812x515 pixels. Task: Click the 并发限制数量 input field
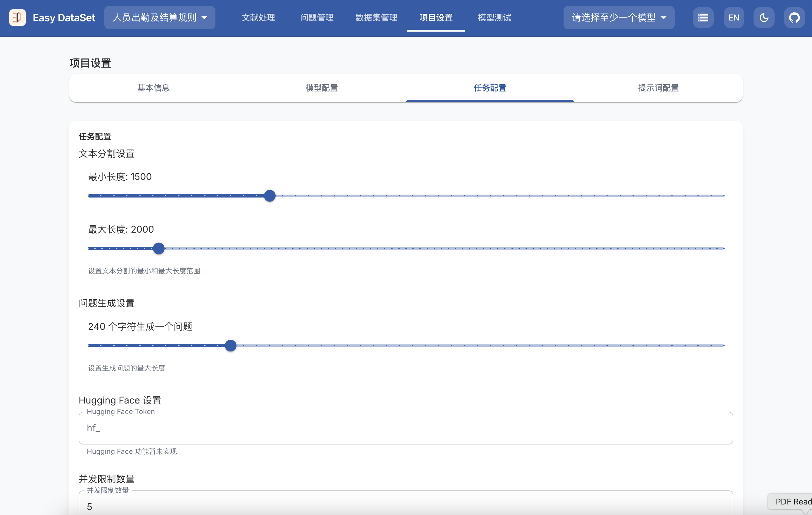[405, 506]
